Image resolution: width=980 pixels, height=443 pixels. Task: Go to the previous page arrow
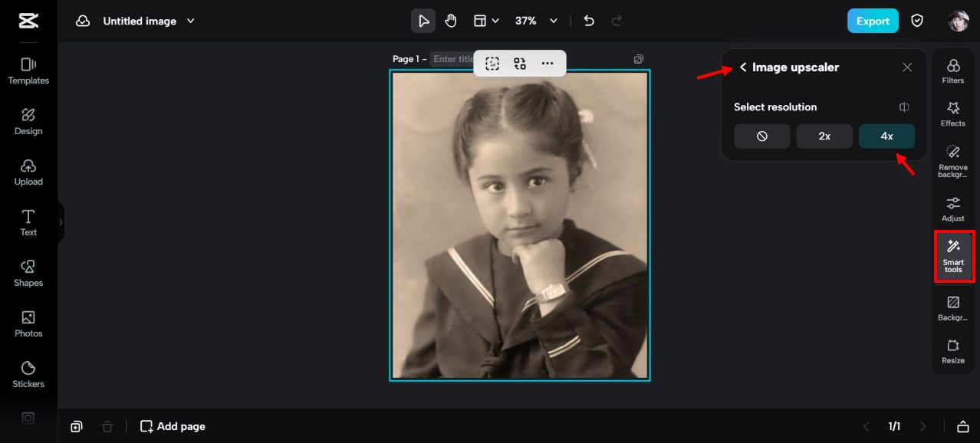pos(867,426)
